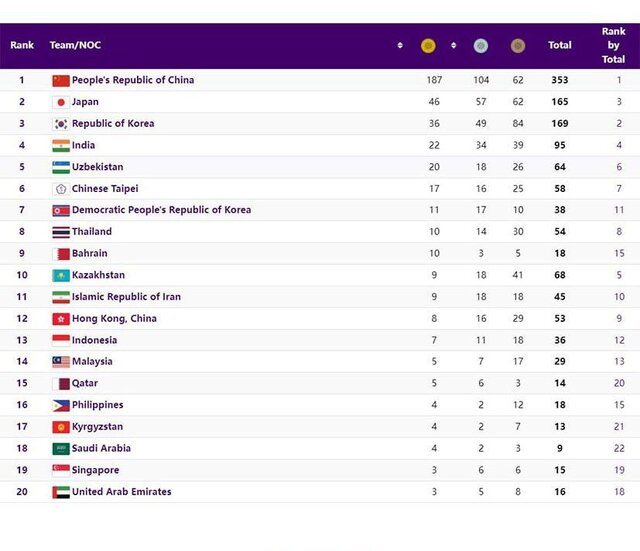Click the Malaysia flag icon
Screen dimensions: 640x551
60,362
